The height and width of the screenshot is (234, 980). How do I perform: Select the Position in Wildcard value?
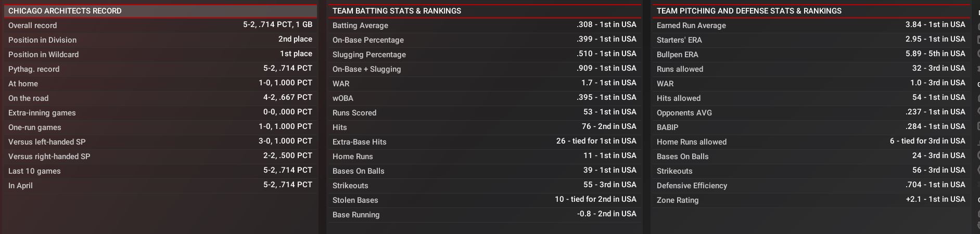[x=296, y=54]
